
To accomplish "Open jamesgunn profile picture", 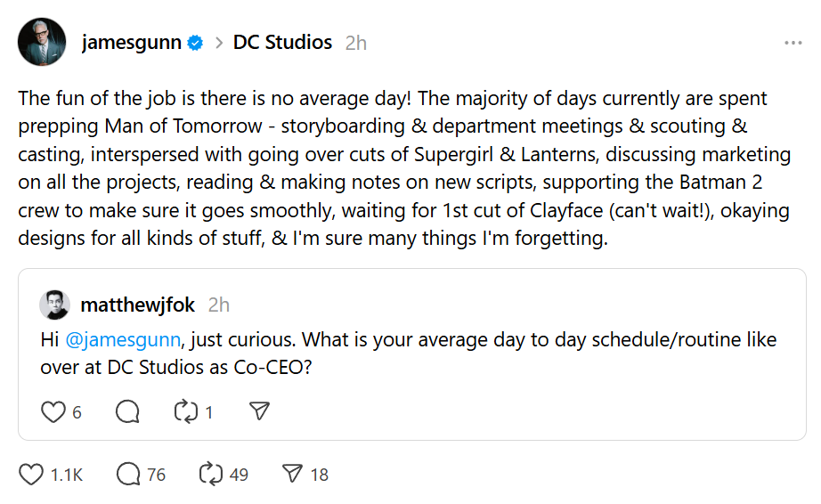I will (42, 42).
